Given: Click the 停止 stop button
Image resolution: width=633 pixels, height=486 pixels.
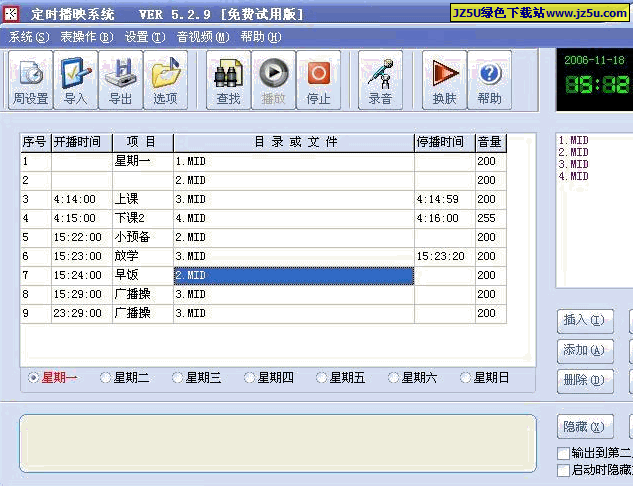Looking at the screenshot, I should coord(319,80).
